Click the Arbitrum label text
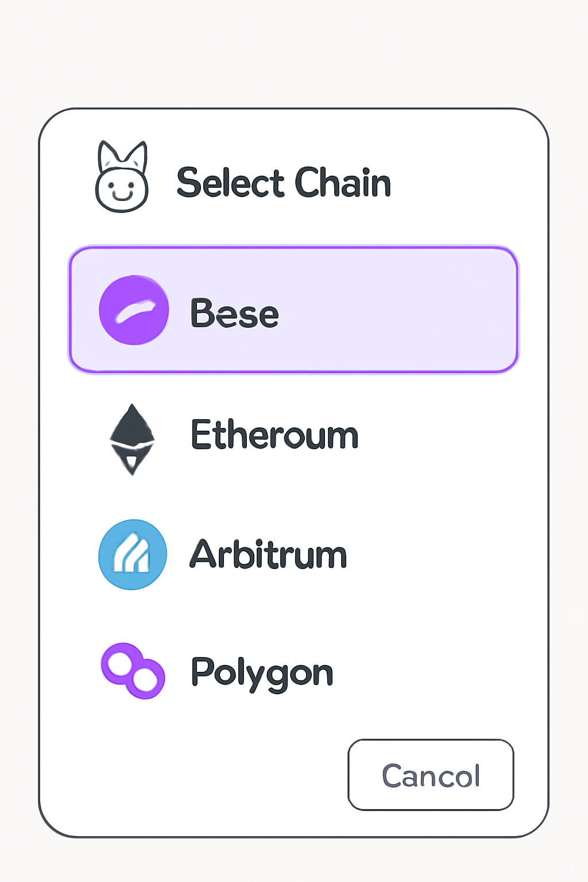Image resolution: width=588 pixels, height=882 pixels. click(x=268, y=554)
